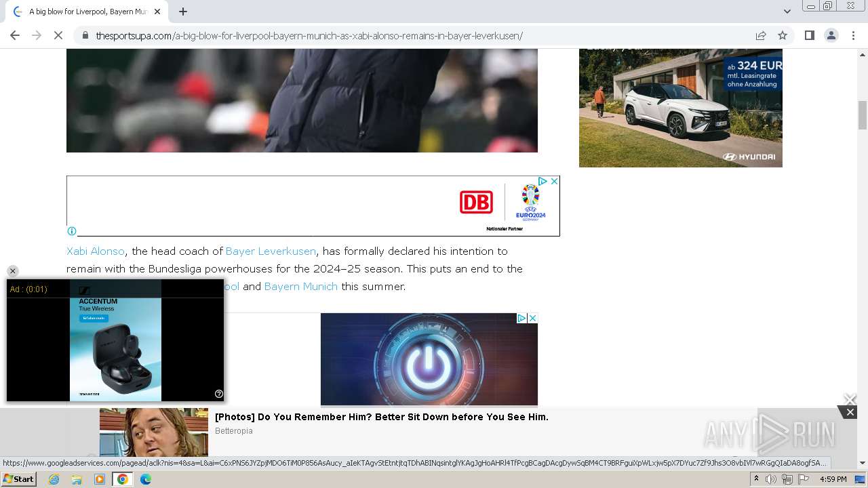Viewport: 868px width, 488px height.
Task: Open the Windows Start menu
Action: 19,479
